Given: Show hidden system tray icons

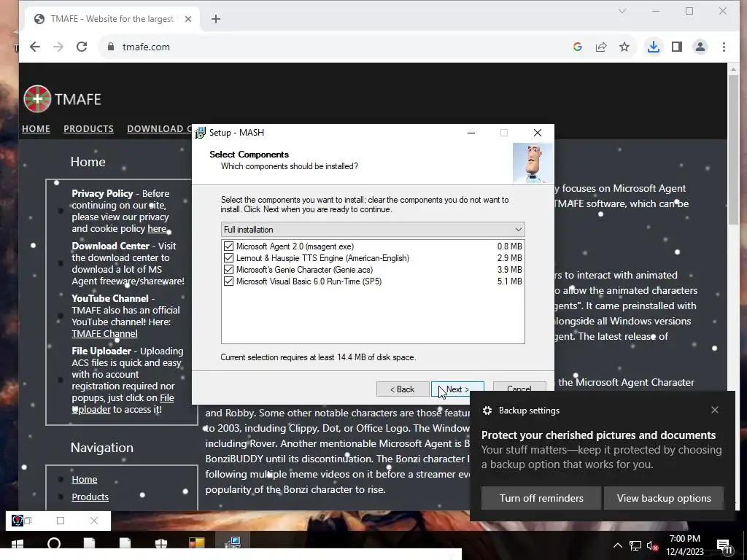Looking at the screenshot, I should (617, 545).
